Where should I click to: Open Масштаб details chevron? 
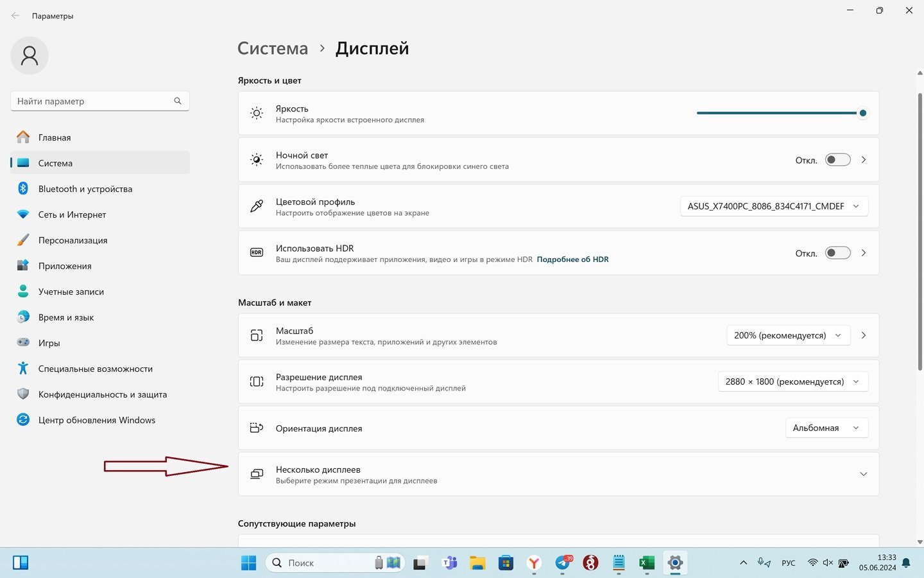click(864, 335)
